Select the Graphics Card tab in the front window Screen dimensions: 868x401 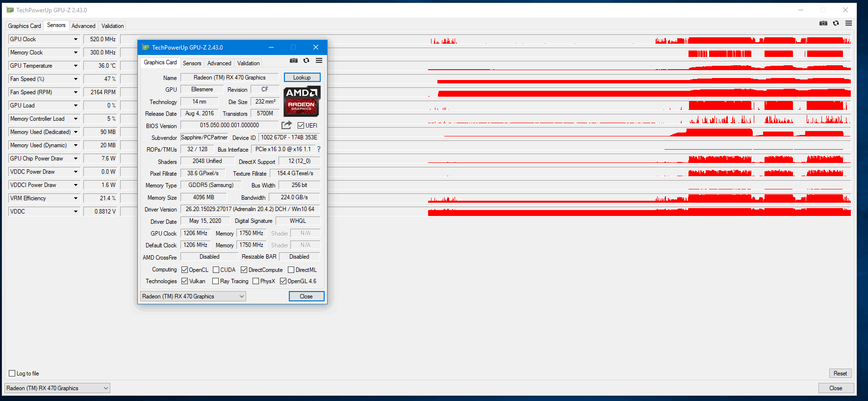click(x=160, y=62)
